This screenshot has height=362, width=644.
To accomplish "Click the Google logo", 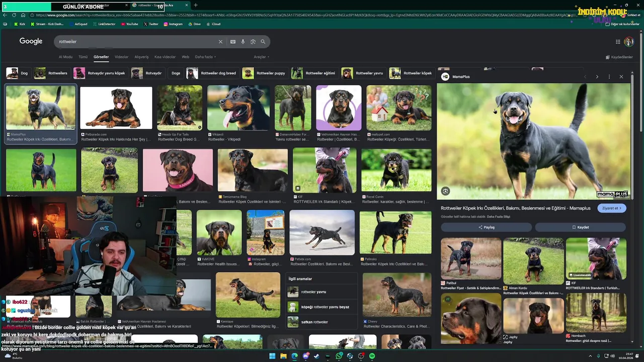I will coord(31,41).
